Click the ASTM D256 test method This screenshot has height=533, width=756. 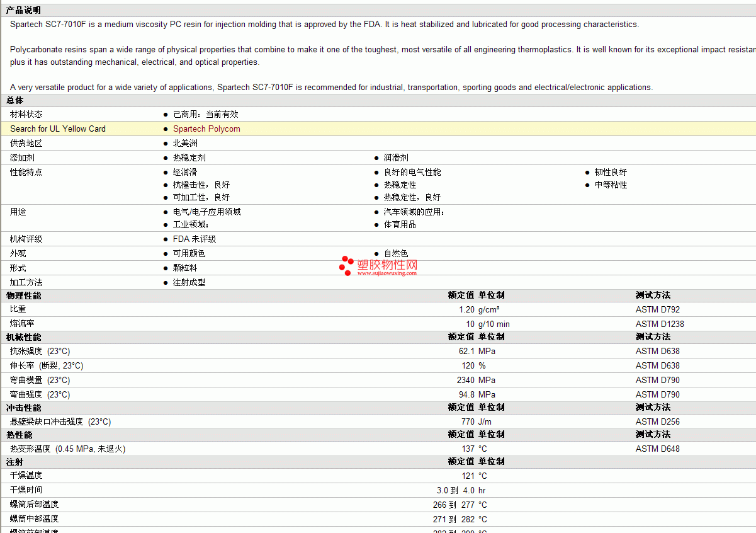point(658,421)
